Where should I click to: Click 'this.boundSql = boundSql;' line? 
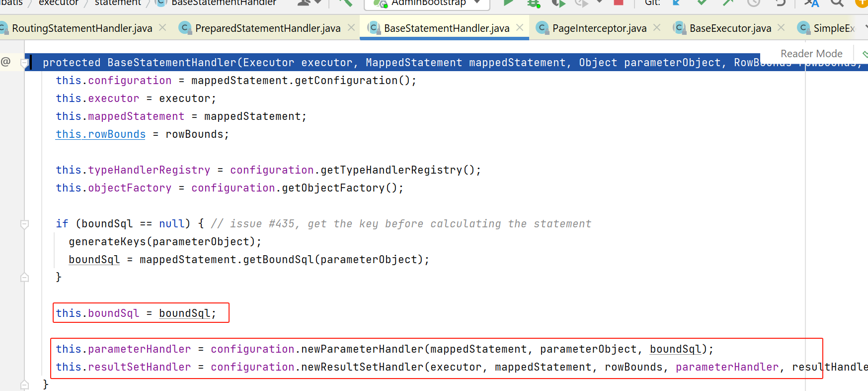pos(136,313)
